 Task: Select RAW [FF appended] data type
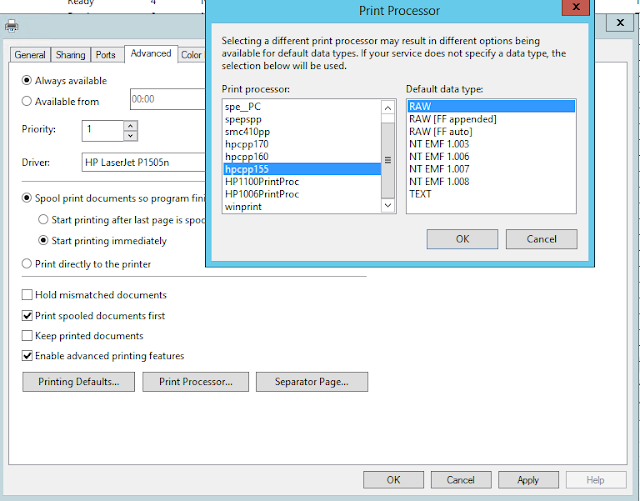pyautogui.click(x=491, y=119)
